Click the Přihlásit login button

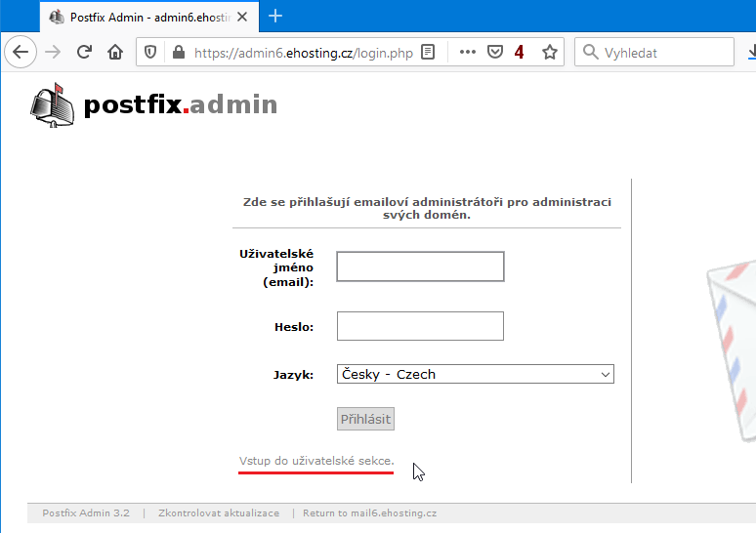pyautogui.click(x=365, y=419)
